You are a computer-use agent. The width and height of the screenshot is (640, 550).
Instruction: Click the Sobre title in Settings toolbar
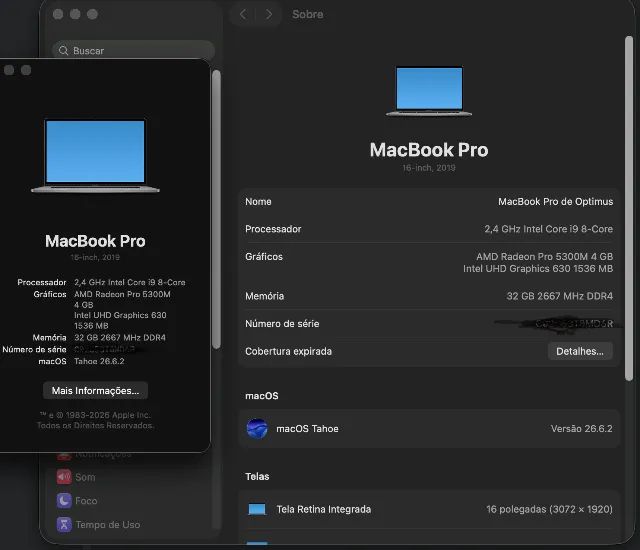(308, 15)
